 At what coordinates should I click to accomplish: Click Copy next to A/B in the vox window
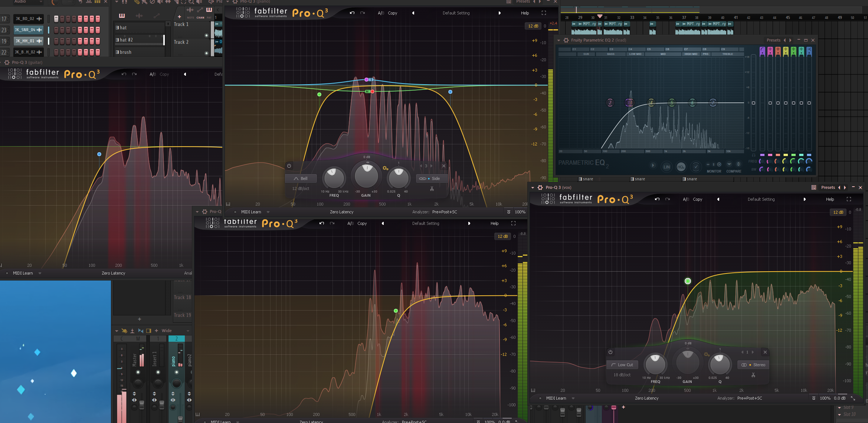tap(697, 199)
